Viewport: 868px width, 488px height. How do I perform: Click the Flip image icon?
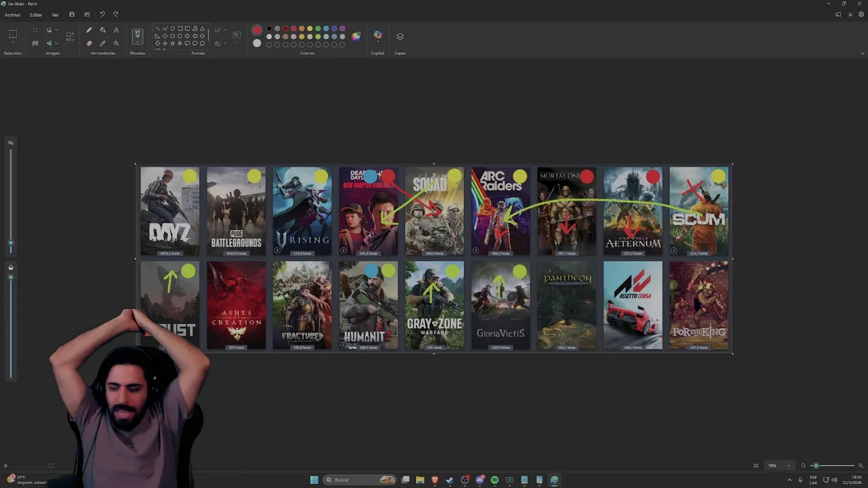(x=49, y=43)
